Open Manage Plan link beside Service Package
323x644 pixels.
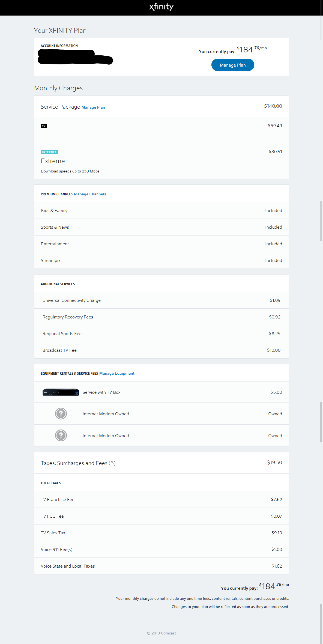click(93, 107)
